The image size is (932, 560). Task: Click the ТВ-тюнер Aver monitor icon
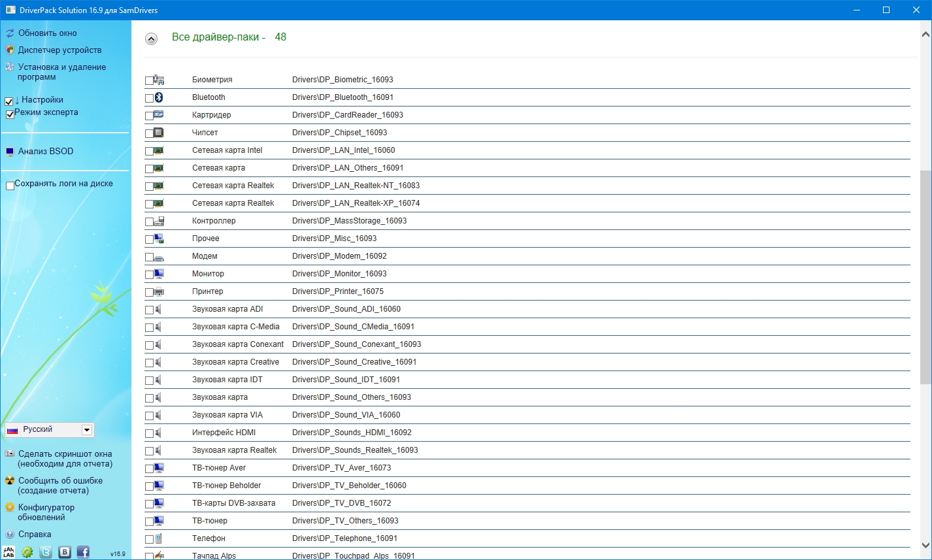coord(159,468)
